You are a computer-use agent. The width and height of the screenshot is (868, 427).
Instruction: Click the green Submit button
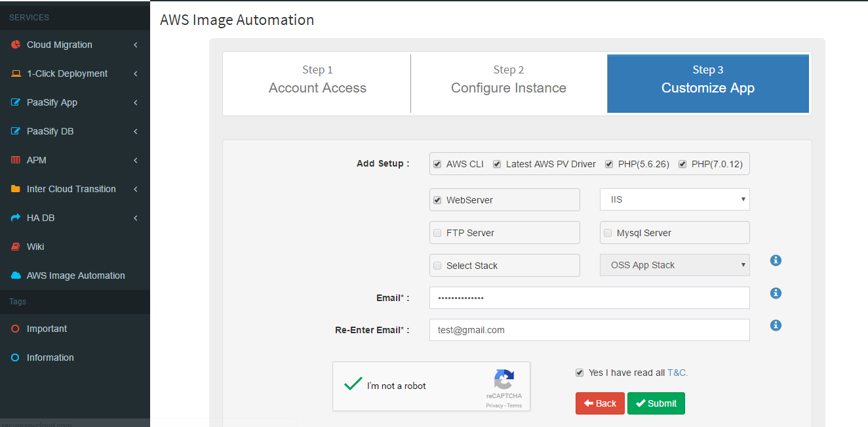coord(656,403)
